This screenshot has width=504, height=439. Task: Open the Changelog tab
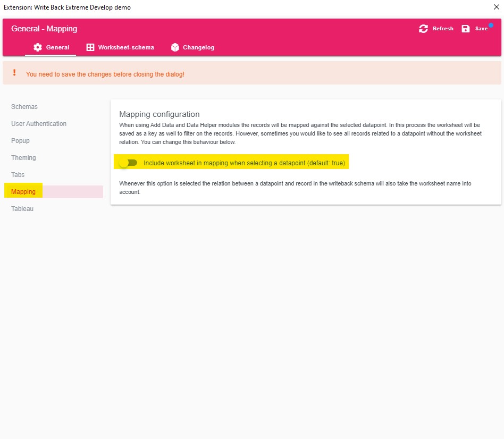tap(192, 47)
